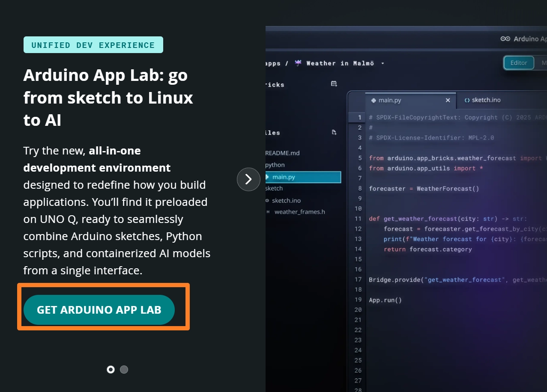Click the 'return forecast.category' line
This screenshot has width=547, height=392.
coord(428,249)
